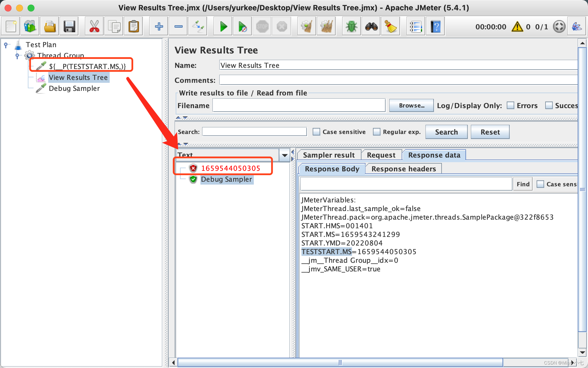Screen dimensions: 588x368
Task: Click the Find text field in response
Action: 406,184
